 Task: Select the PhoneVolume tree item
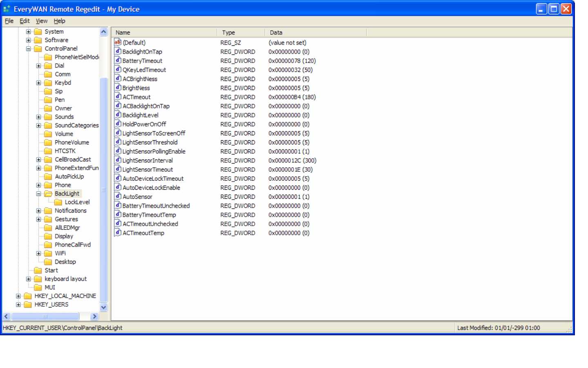[72, 142]
